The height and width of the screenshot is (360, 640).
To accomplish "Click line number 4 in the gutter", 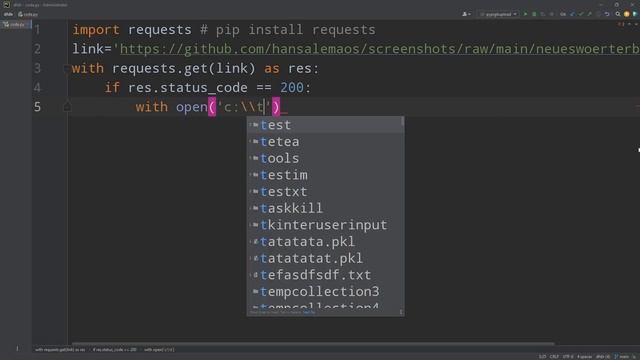I will tap(38, 87).
